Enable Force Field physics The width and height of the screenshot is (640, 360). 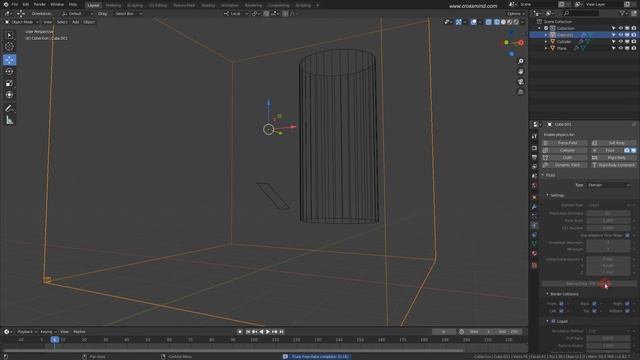[564, 143]
